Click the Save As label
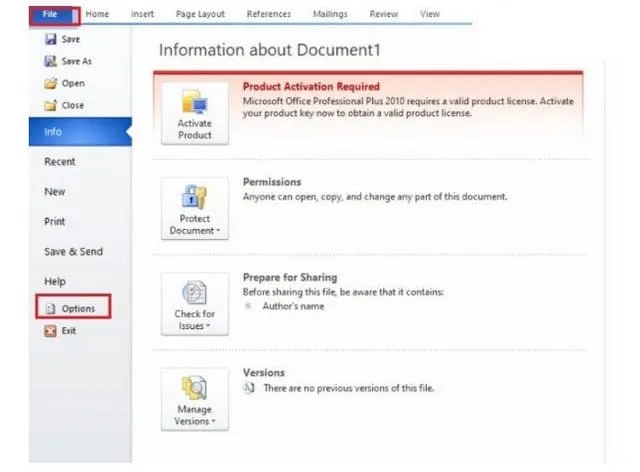 [77, 61]
